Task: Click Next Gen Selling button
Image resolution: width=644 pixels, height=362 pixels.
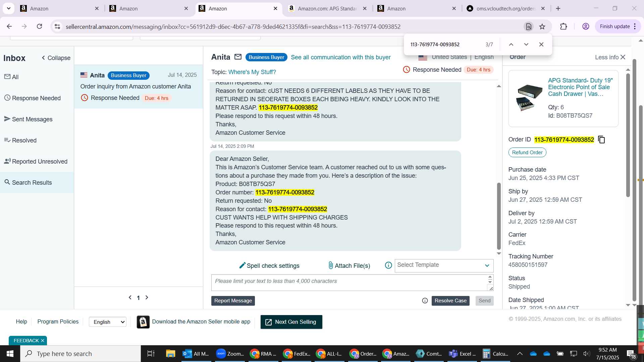Action: pyautogui.click(x=291, y=322)
